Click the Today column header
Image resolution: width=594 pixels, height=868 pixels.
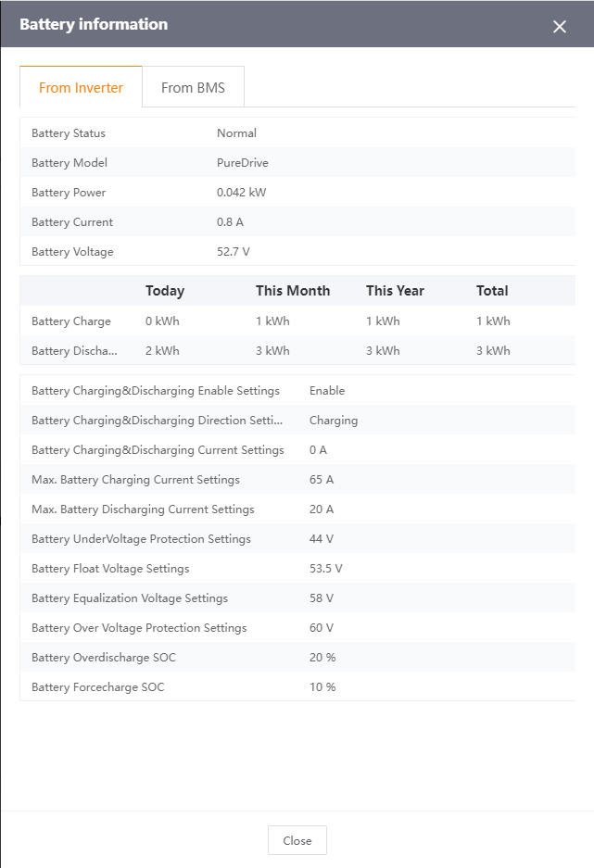(x=165, y=291)
